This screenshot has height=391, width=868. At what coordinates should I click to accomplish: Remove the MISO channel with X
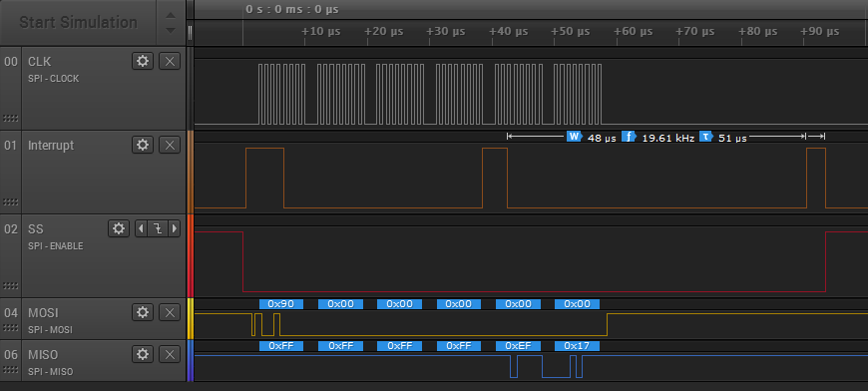click(170, 354)
